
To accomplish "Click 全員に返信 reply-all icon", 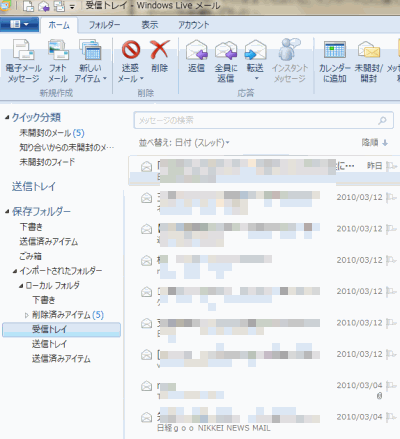I will click(x=226, y=50).
